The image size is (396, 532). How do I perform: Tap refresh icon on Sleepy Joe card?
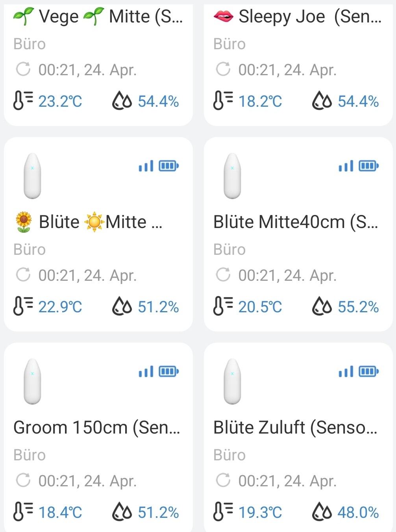point(223,69)
